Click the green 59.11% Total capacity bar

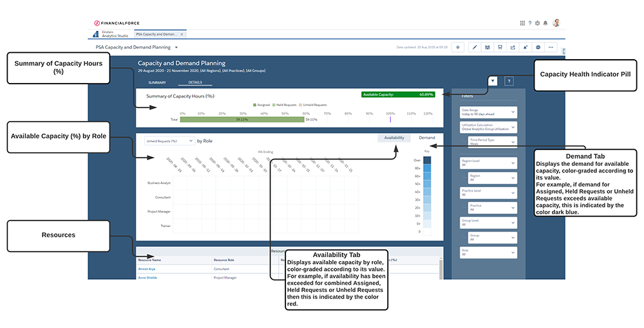tap(241, 119)
